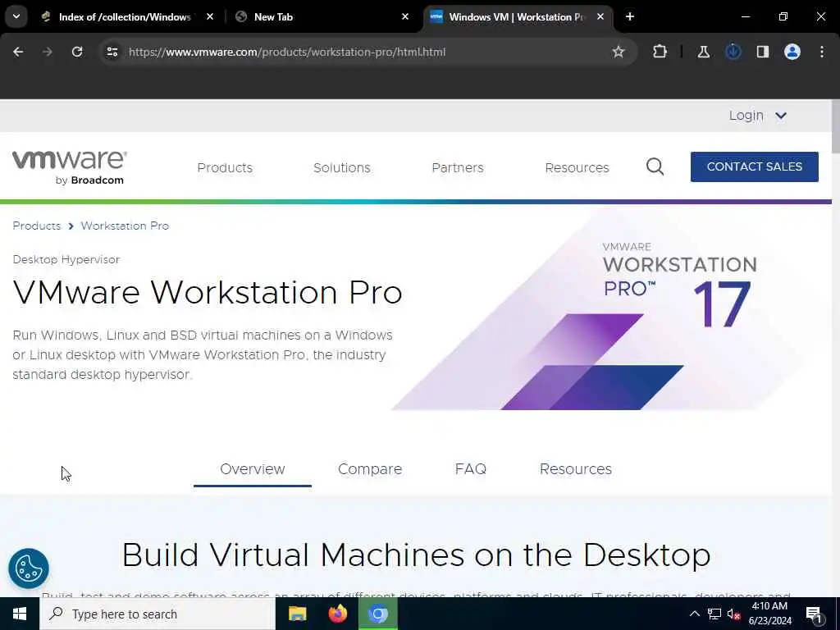This screenshot has width=840, height=630.
Task: Toggle the browser side panel icon
Action: (x=762, y=52)
